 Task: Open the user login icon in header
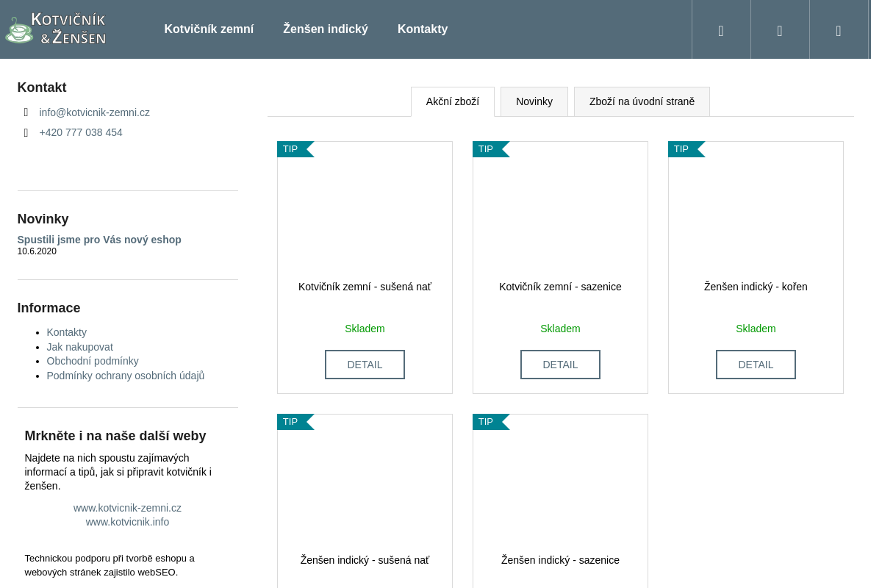[780, 30]
